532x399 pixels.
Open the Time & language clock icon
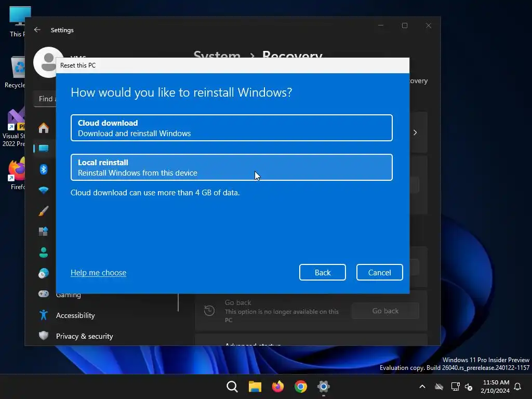pyautogui.click(x=44, y=273)
